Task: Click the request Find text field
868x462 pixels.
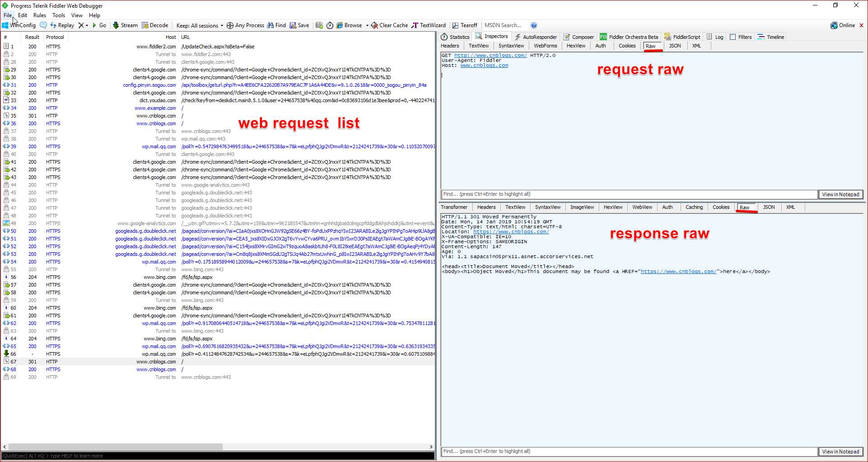Action: coord(629,194)
